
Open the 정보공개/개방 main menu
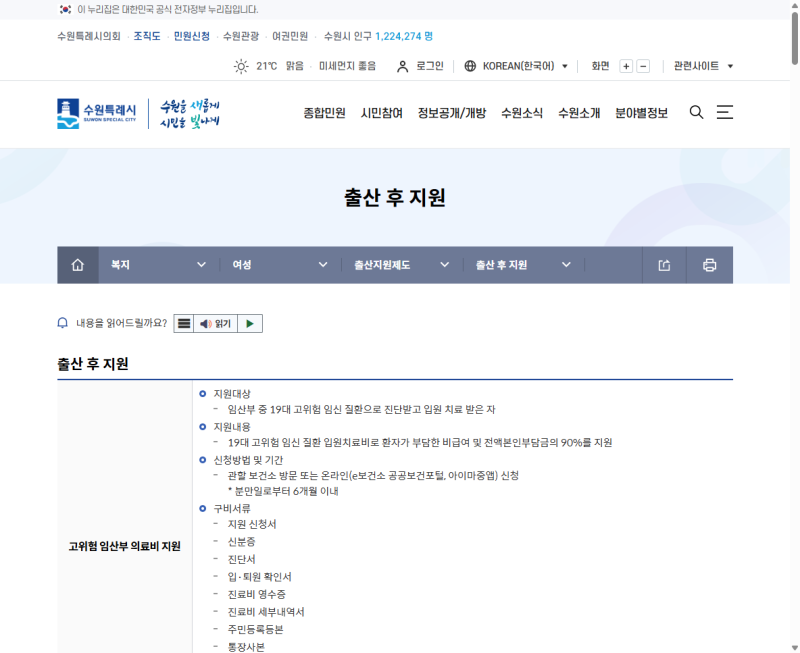click(452, 113)
